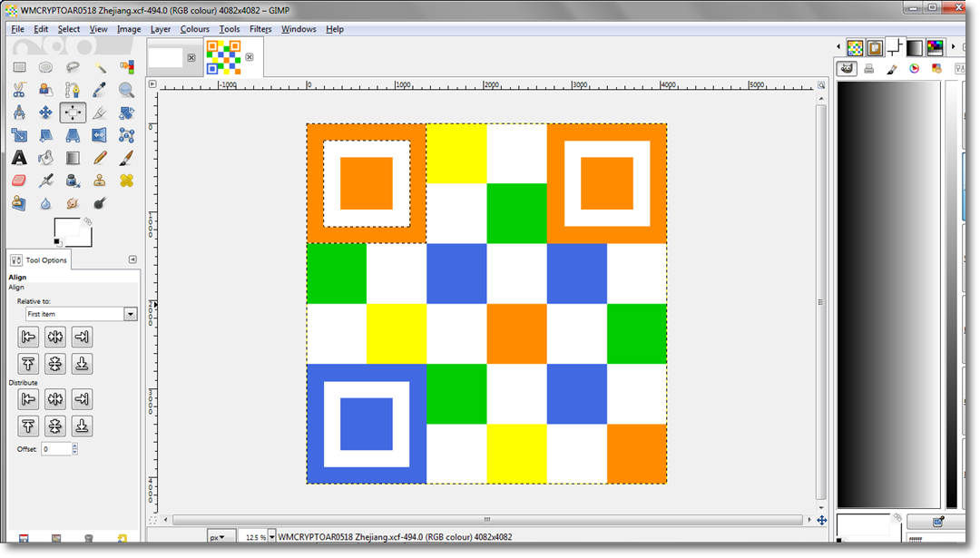Image resolution: width=980 pixels, height=558 pixels.
Task: Select the Ink tool
Action: (x=73, y=181)
